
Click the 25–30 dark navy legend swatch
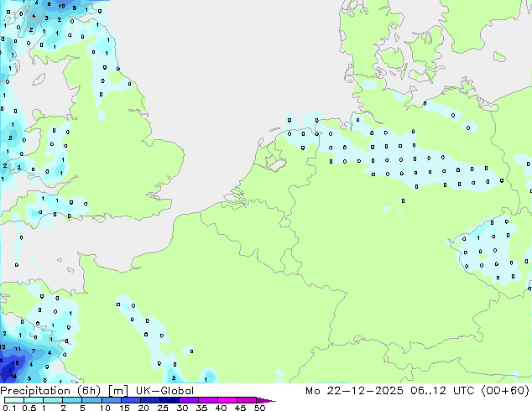(x=169, y=400)
